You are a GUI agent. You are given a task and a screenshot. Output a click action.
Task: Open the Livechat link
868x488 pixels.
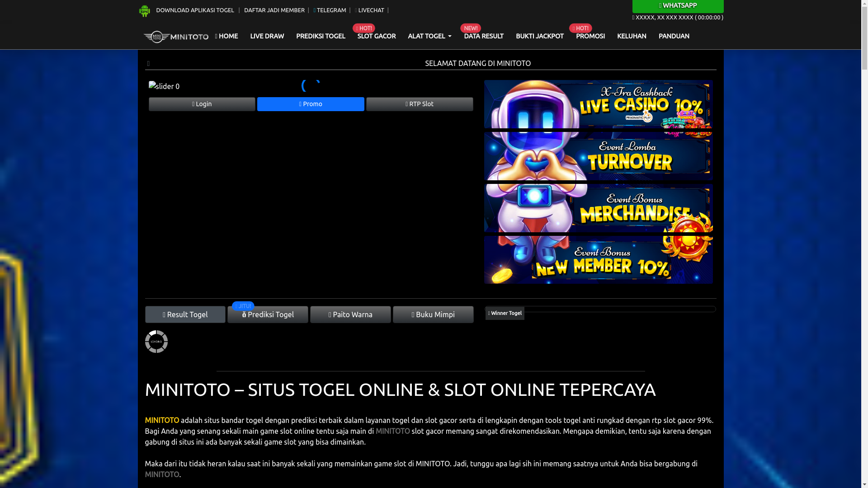point(370,10)
